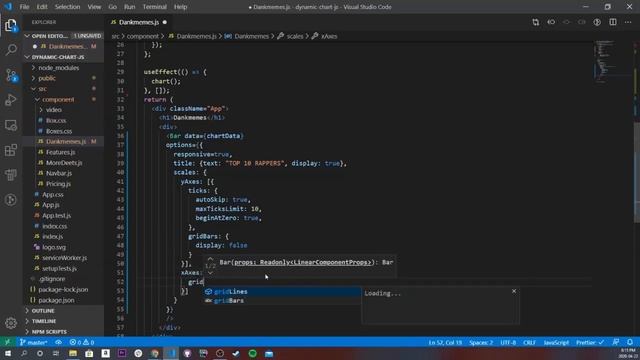
Task: Change indentation via Spaces: 2
Action: 481,342
